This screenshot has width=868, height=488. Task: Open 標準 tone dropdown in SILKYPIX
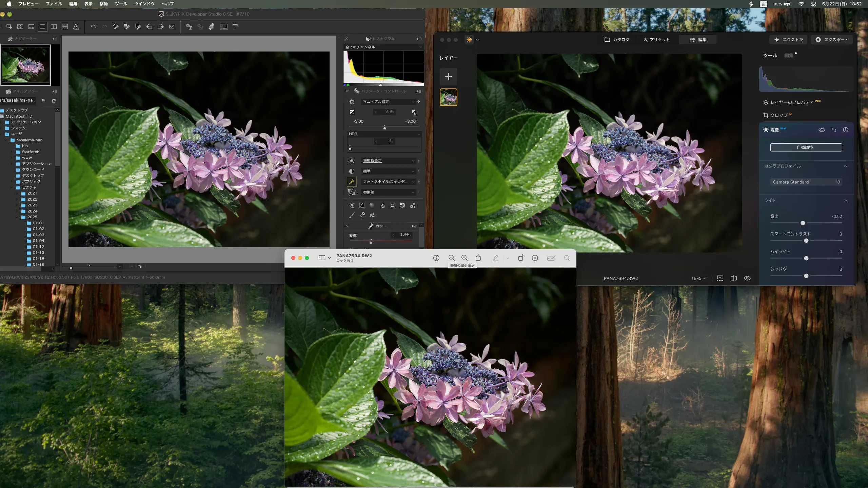[x=388, y=171]
